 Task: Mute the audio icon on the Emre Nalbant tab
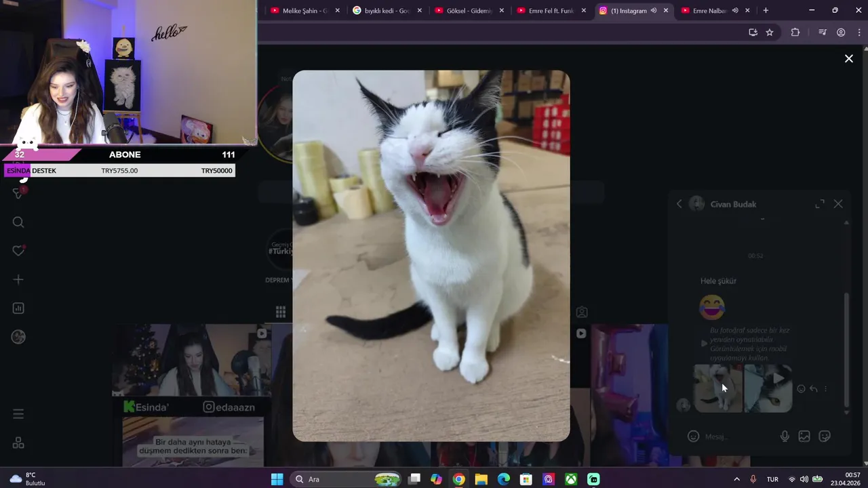click(x=734, y=10)
